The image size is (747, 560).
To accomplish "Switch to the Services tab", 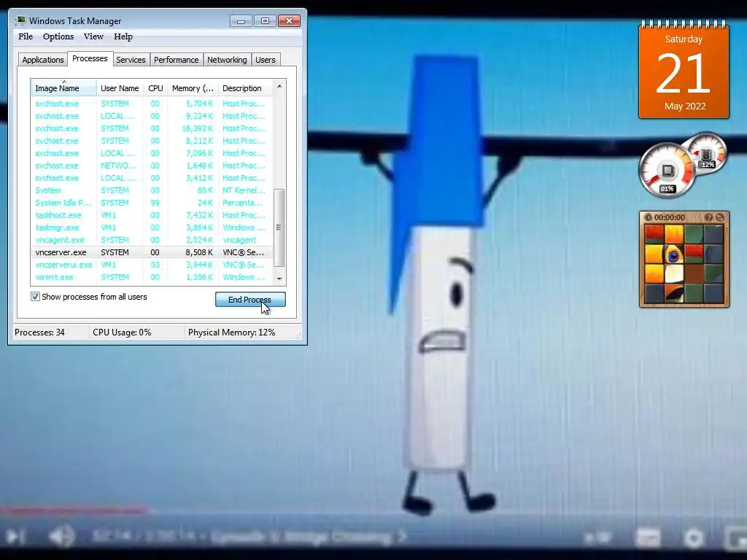I will click(x=131, y=60).
